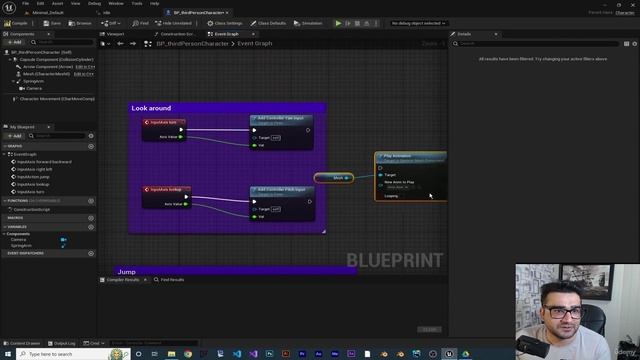Image resolution: width=640 pixels, height=360 pixels.
Task: Select the Arrow Component row
Action: (x=47, y=67)
